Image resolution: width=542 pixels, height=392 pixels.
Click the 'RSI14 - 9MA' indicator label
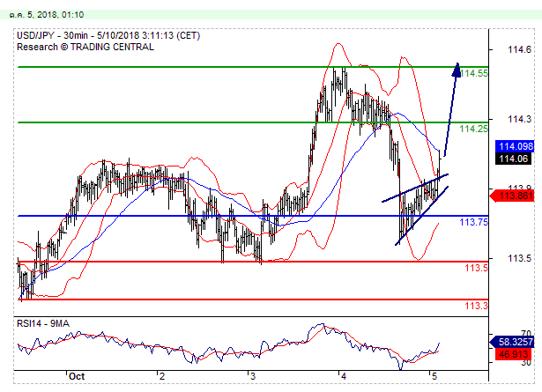[43, 323]
